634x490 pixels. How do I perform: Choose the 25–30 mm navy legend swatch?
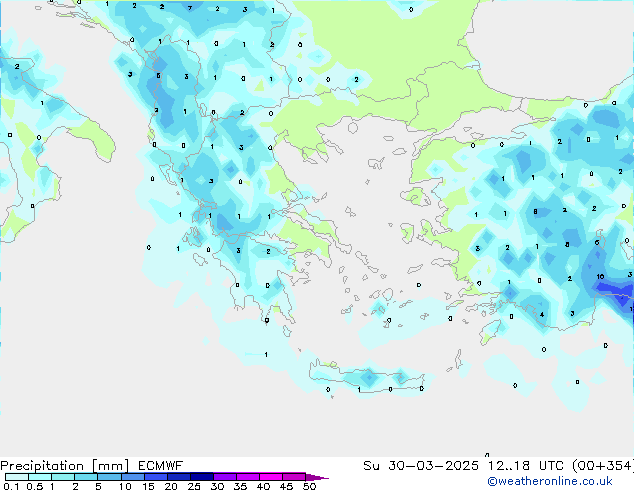tap(201, 477)
